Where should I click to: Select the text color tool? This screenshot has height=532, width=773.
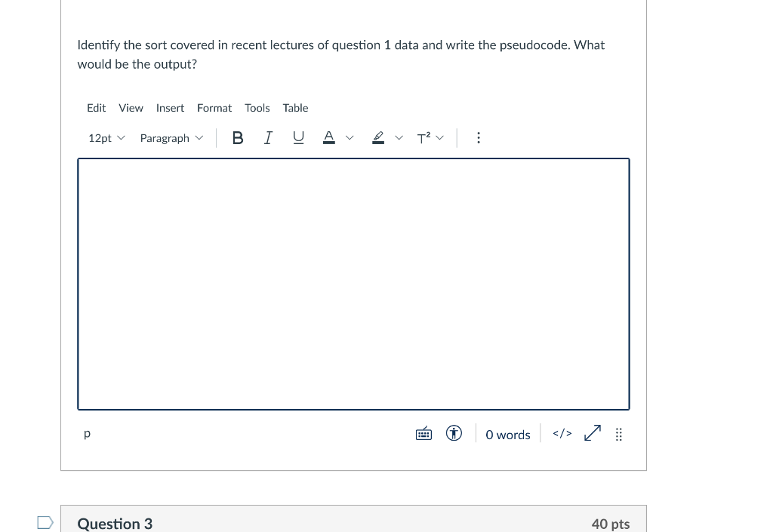click(x=328, y=137)
